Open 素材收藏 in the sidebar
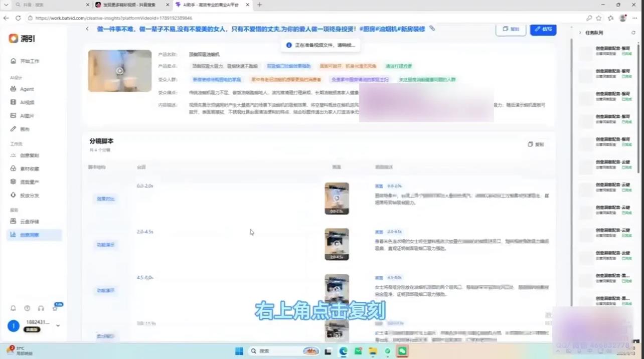Image resolution: width=644 pixels, height=359 pixels. [25, 168]
